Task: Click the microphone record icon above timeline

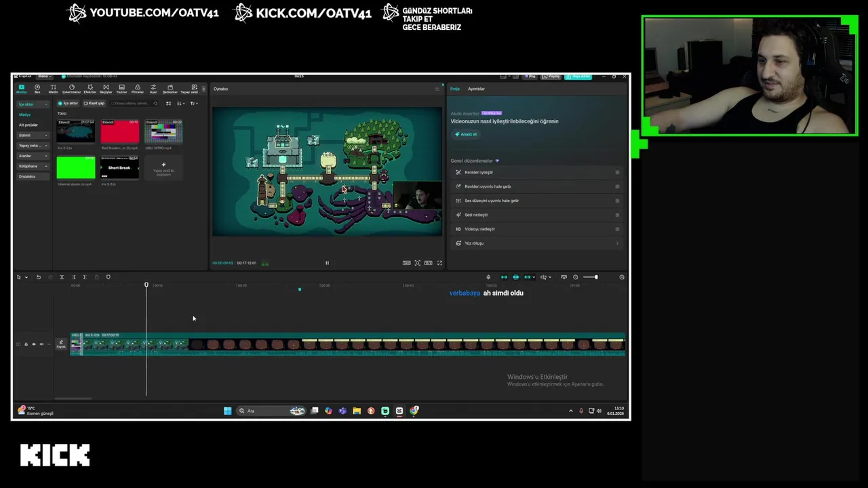Action: point(488,277)
